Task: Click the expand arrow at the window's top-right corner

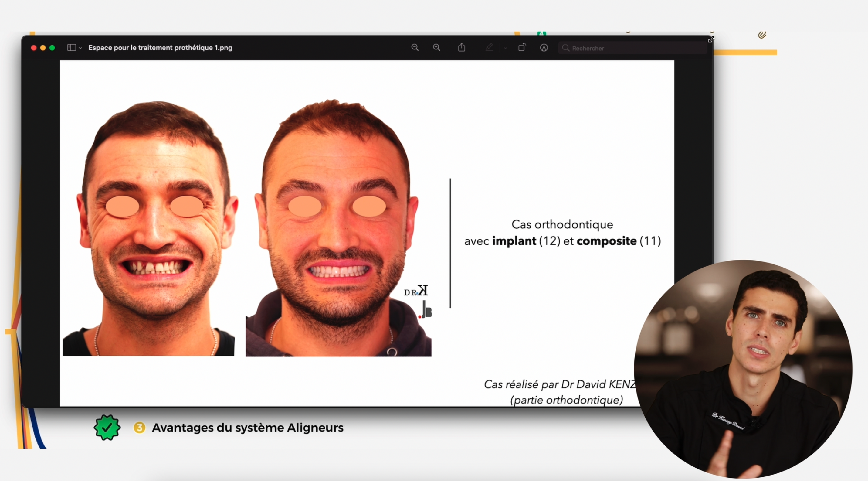Action: pos(711,39)
